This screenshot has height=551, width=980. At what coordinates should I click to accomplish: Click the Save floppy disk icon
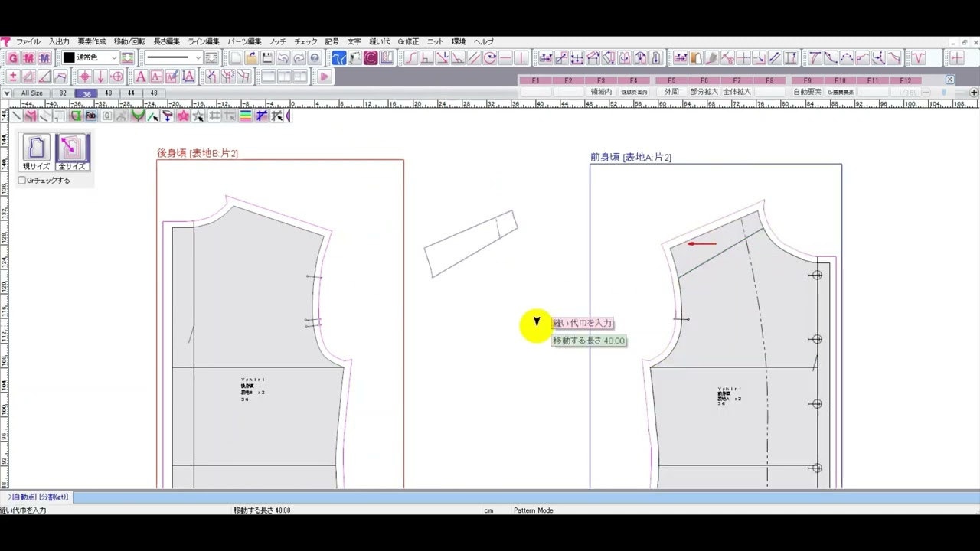coord(267,58)
